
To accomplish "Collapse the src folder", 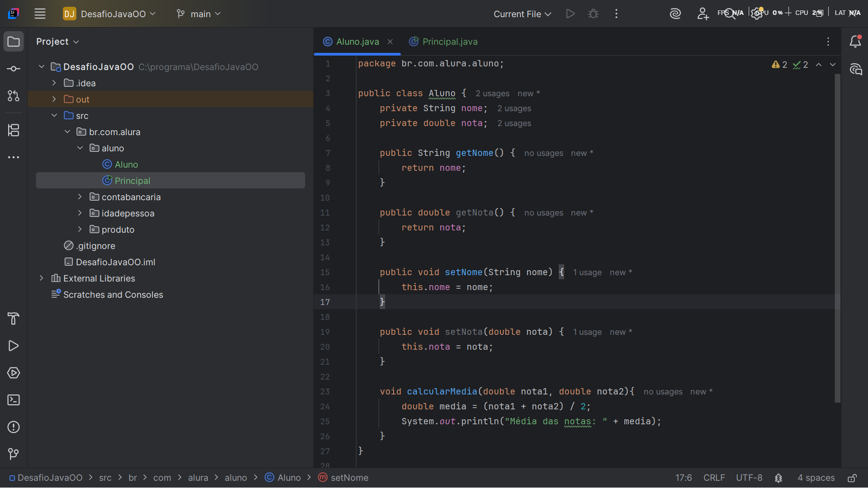I will [x=54, y=116].
